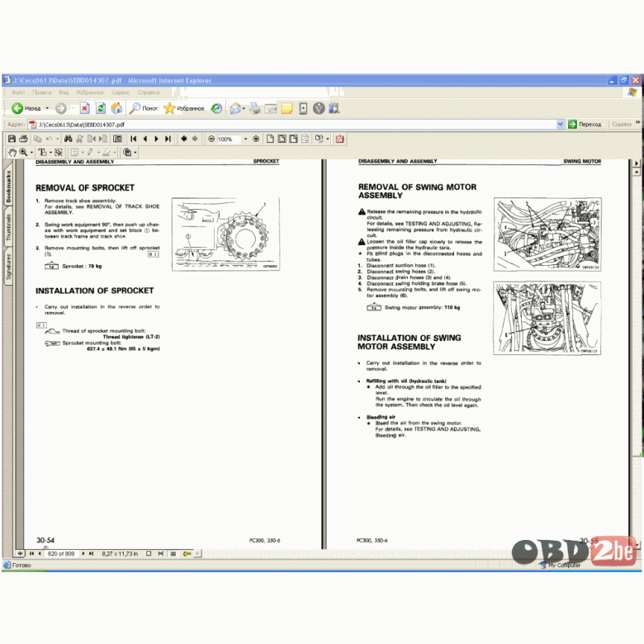
Task: Expand the Text Select tool options arrow
Action: pos(50,153)
